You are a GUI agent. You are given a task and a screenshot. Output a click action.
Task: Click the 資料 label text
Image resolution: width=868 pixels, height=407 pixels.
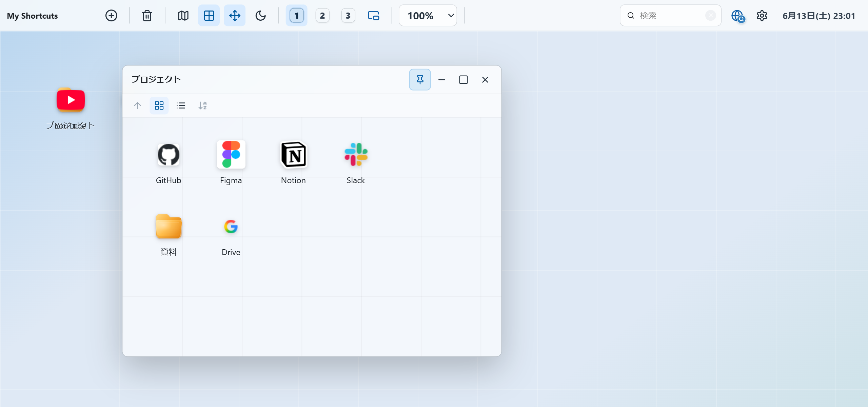pyautogui.click(x=169, y=252)
